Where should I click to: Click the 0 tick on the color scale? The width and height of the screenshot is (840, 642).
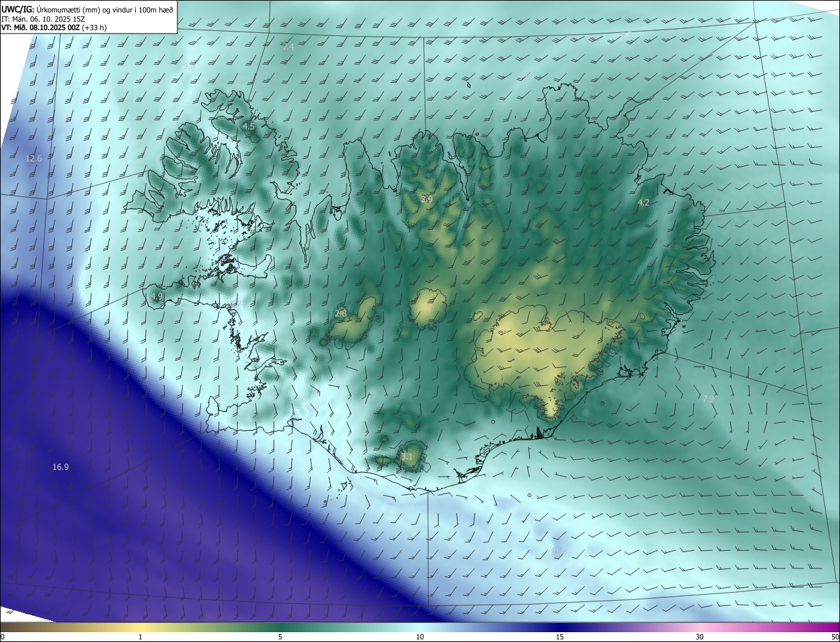3,637
